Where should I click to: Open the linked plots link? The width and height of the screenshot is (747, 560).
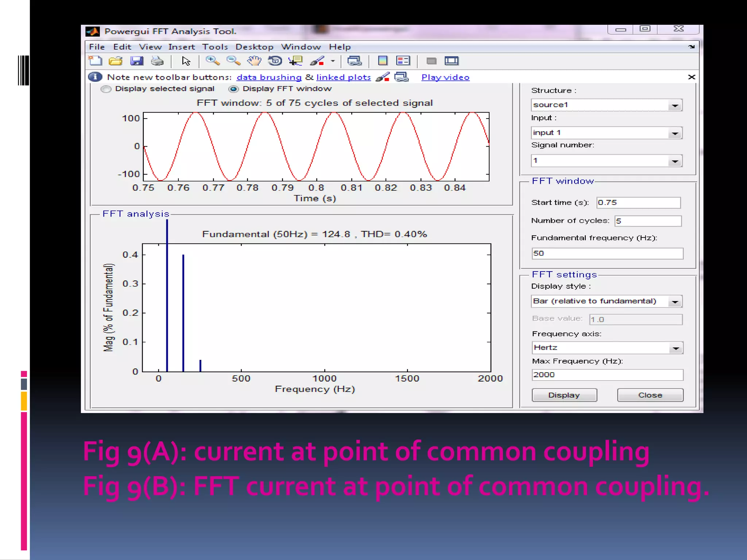click(343, 77)
